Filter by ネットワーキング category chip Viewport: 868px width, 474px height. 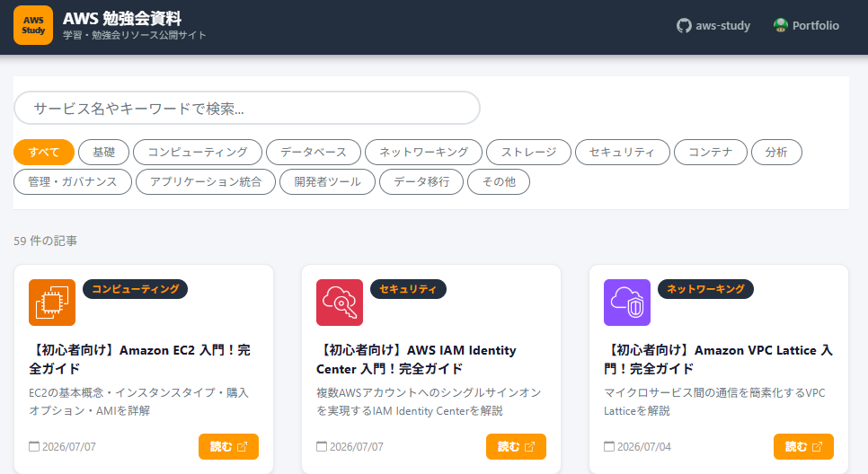(423, 152)
